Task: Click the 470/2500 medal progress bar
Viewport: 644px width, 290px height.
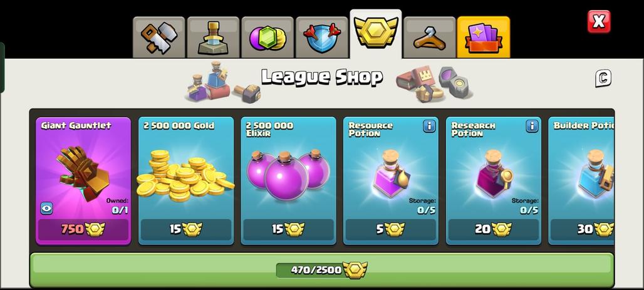Action: (322, 270)
